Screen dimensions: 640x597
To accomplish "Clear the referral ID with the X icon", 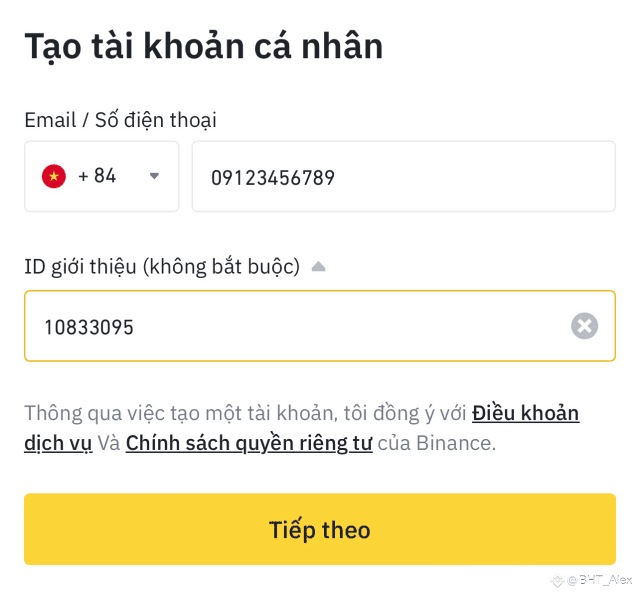I will click(584, 326).
